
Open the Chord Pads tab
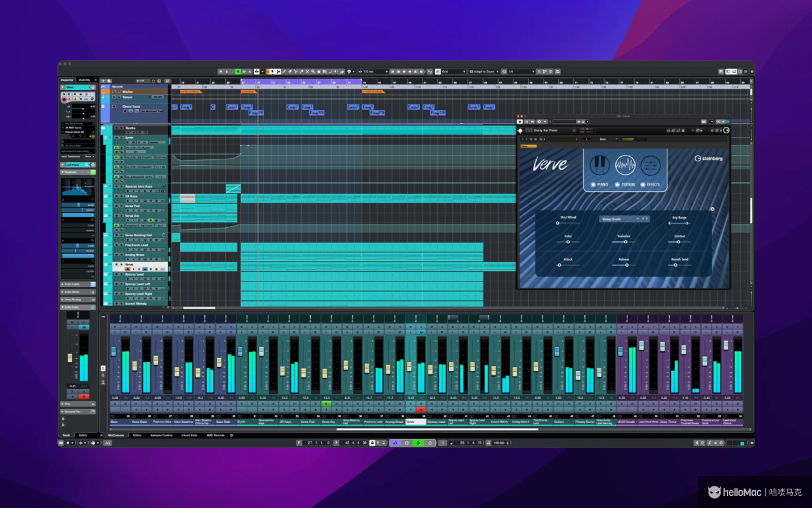pos(190,435)
